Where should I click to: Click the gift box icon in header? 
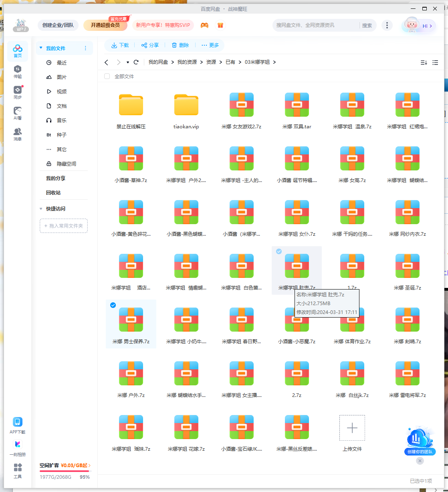coord(220,25)
